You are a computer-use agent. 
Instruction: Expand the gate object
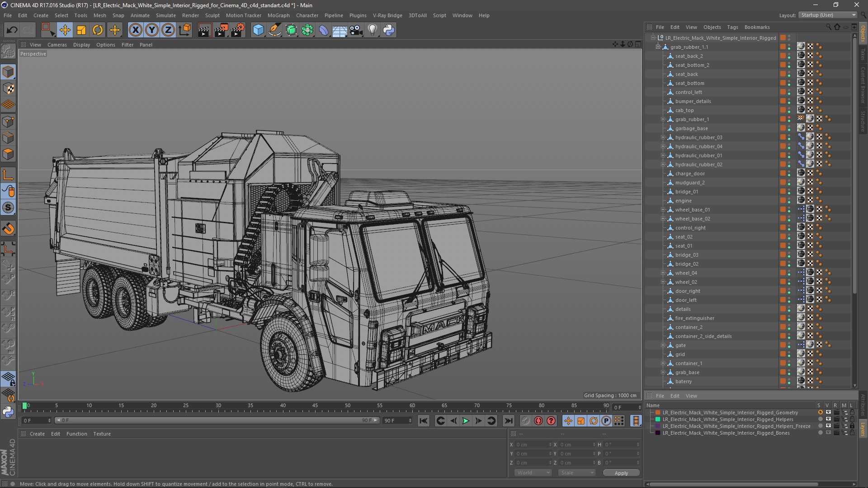coord(663,345)
